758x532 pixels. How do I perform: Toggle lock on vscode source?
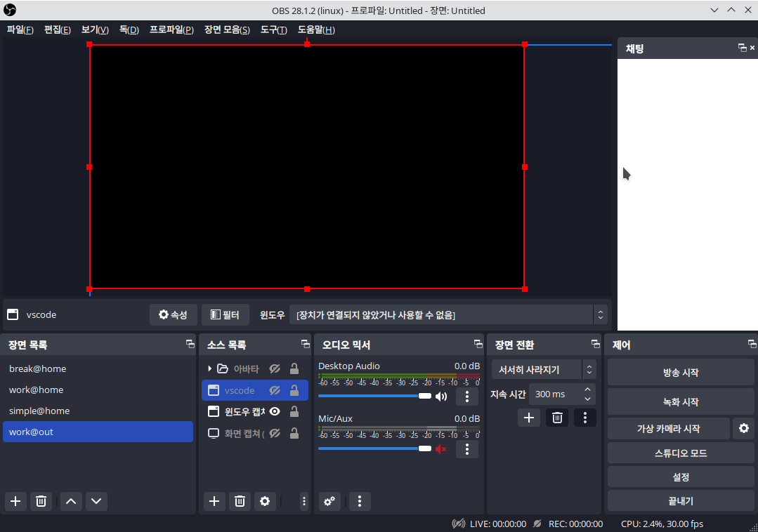coord(294,390)
